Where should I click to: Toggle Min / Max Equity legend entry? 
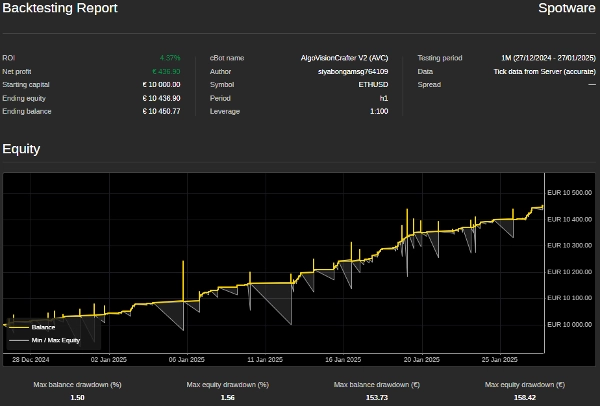click(x=56, y=340)
